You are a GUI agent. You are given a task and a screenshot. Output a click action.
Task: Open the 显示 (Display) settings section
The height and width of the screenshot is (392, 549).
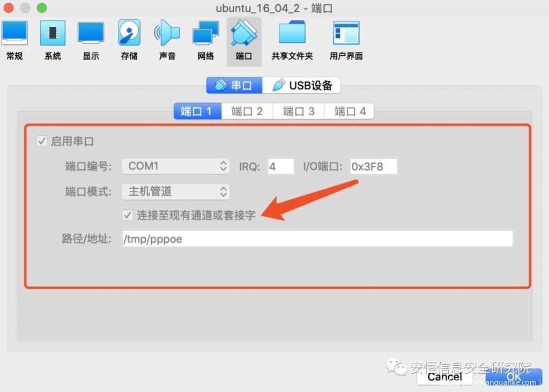pyautogui.click(x=91, y=40)
